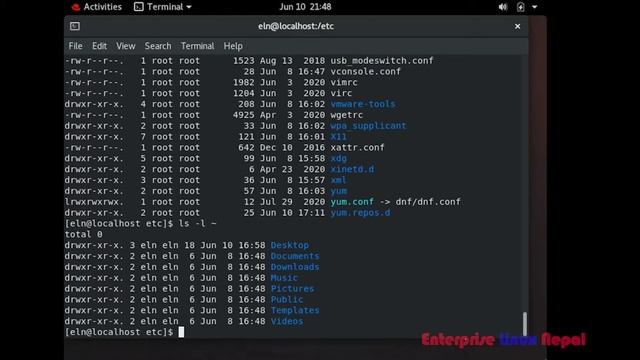The image size is (640, 360).
Task: Click the total 0 output line
Action: click(x=84, y=234)
